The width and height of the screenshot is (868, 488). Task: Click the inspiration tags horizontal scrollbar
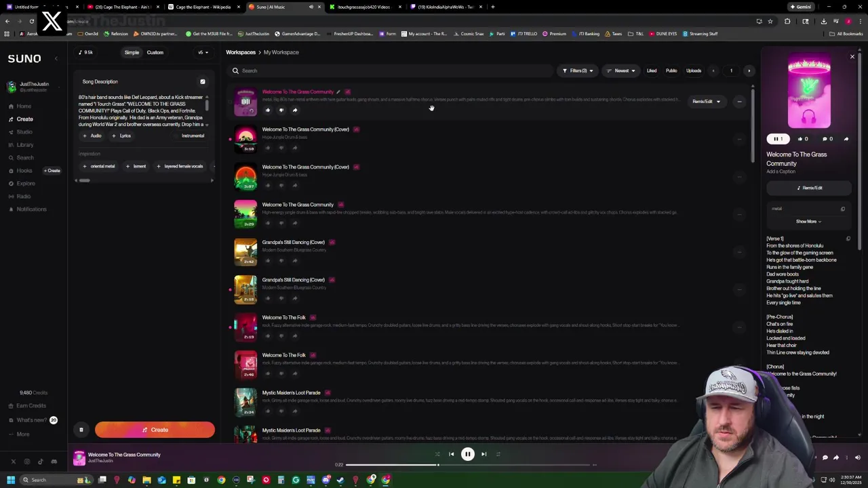click(84, 180)
